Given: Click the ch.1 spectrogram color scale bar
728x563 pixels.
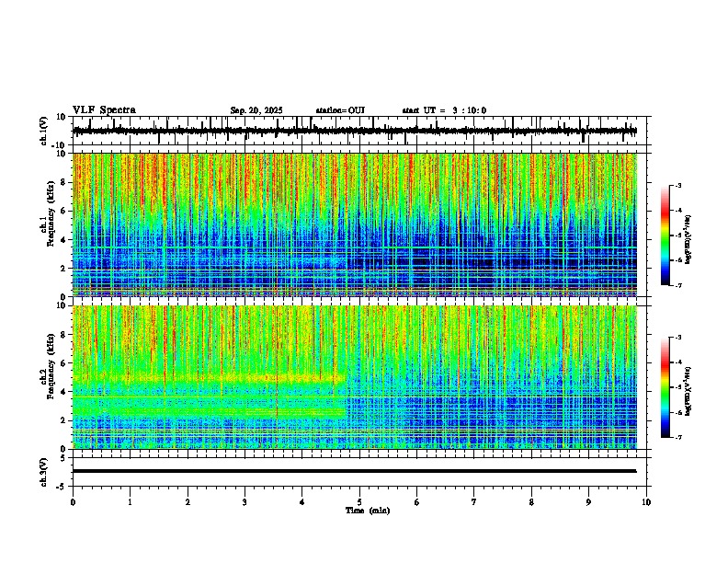Looking at the screenshot, I should pos(665,236).
